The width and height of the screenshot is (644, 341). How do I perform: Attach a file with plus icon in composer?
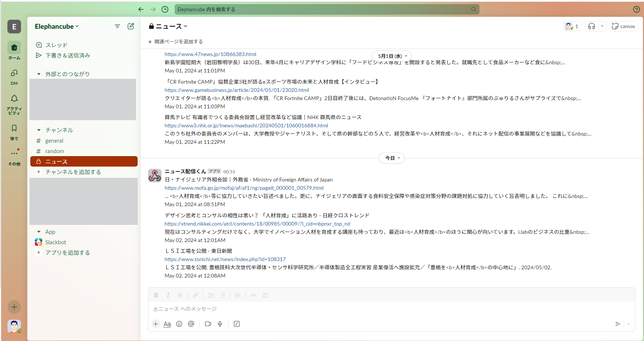tap(156, 324)
